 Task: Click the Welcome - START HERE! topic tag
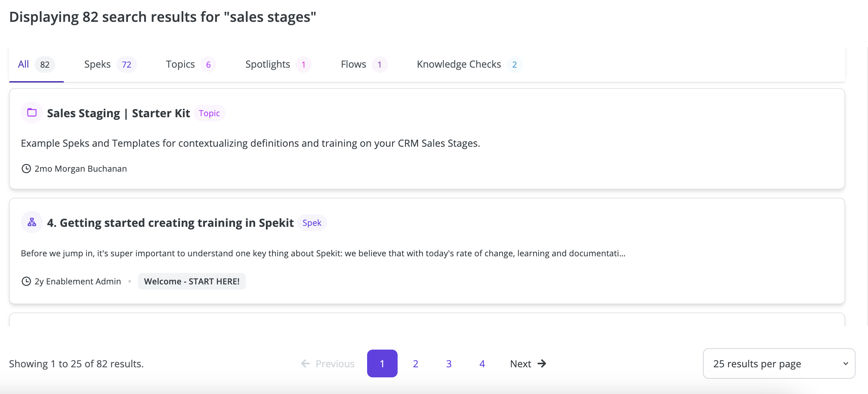pos(192,281)
